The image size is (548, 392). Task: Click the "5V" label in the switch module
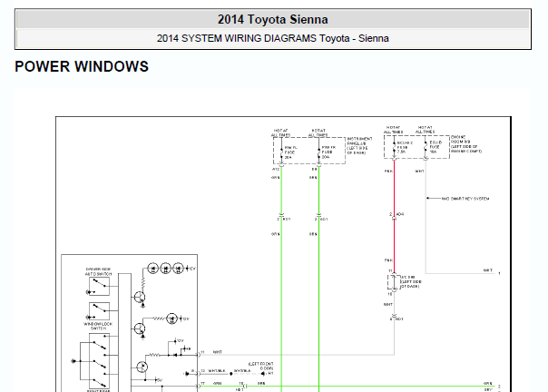[x=160, y=380]
